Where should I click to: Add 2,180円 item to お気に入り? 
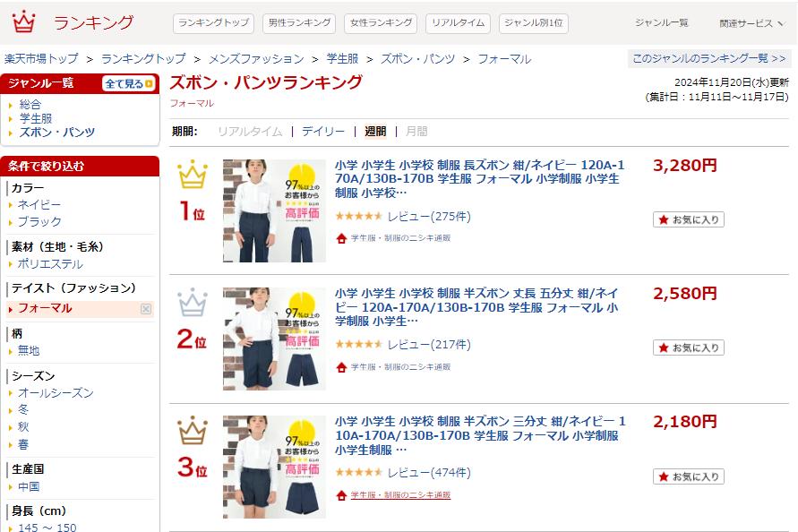[689, 476]
